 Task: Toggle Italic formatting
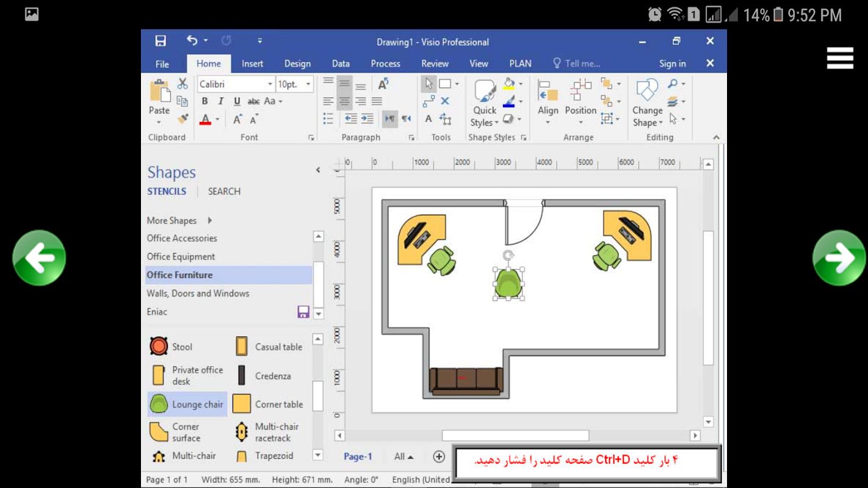click(220, 101)
